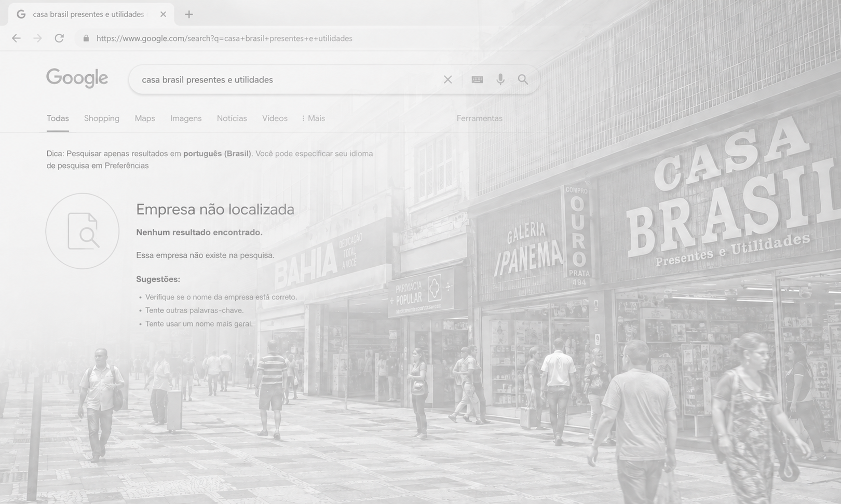Click the casa brasil tab title
The height and width of the screenshot is (504, 841).
88,15
